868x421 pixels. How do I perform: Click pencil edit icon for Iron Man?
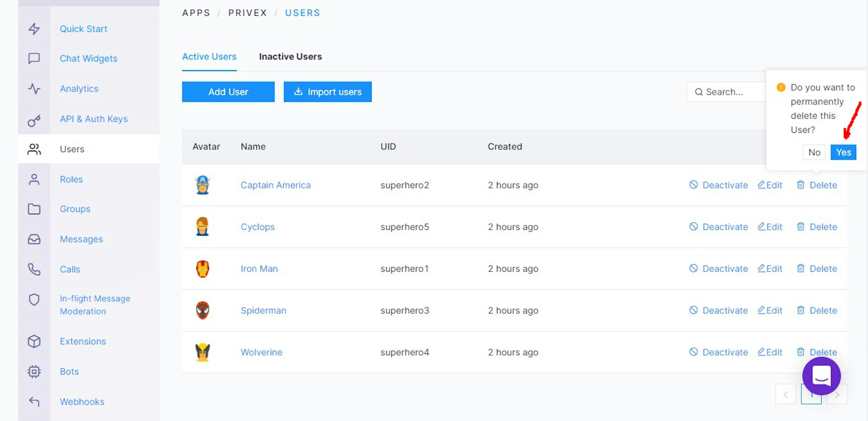(x=761, y=268)
